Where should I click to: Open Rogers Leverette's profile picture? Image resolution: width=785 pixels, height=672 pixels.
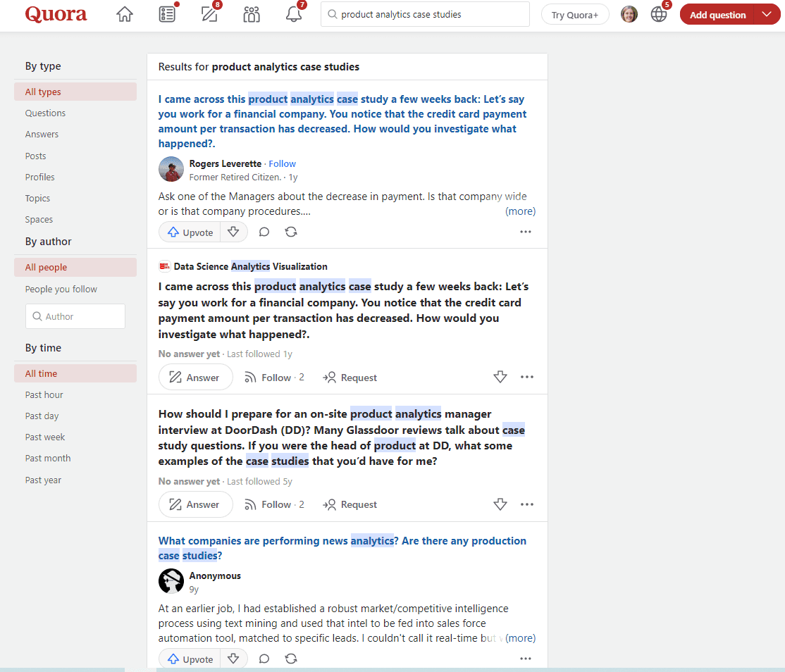tap(171, 169)
